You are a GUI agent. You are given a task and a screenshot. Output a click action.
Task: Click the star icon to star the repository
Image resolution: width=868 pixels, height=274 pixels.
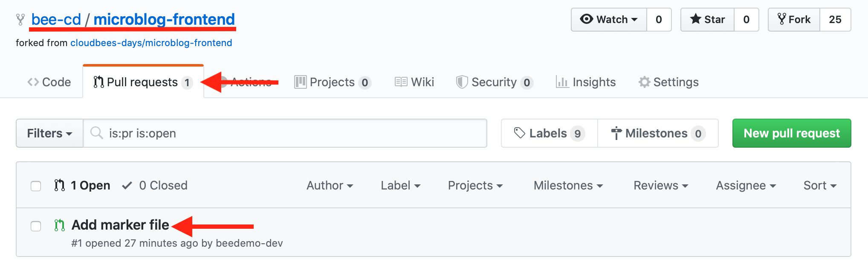[x=695, y=19]
